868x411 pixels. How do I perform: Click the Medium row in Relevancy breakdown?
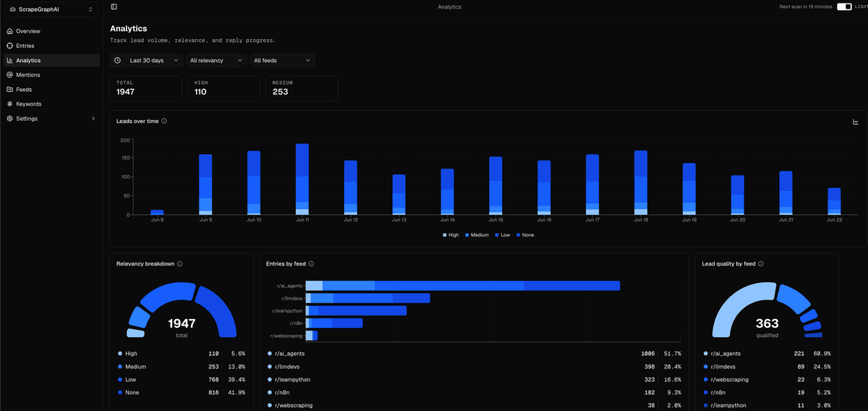click(x=182, y=367)
